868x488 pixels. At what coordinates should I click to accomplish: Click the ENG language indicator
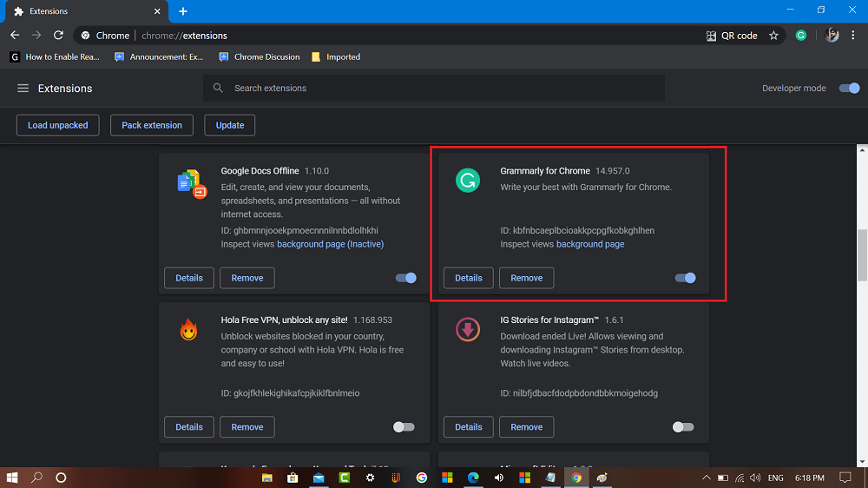775,478
